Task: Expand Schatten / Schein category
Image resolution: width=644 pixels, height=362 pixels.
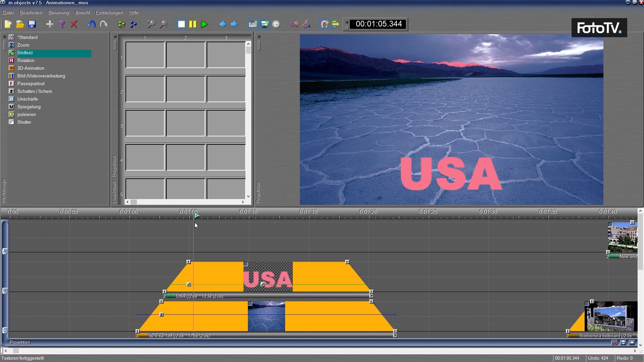Action: 35,91
